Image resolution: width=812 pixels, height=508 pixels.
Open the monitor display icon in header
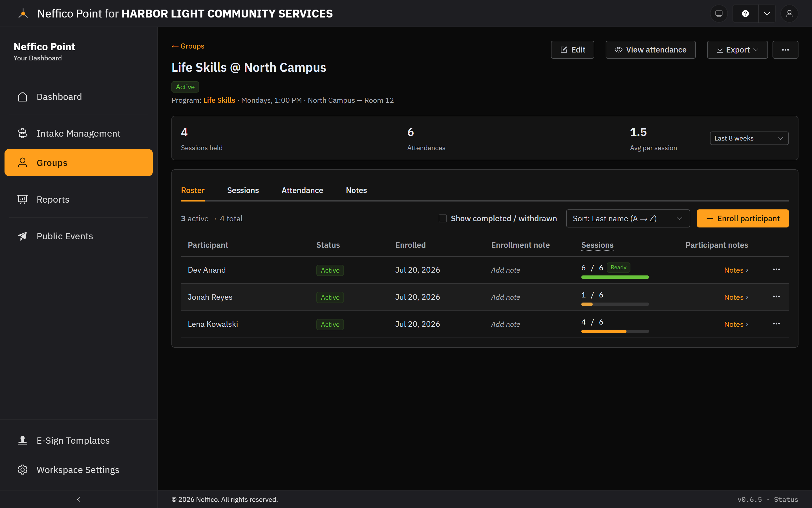point(719,14)
